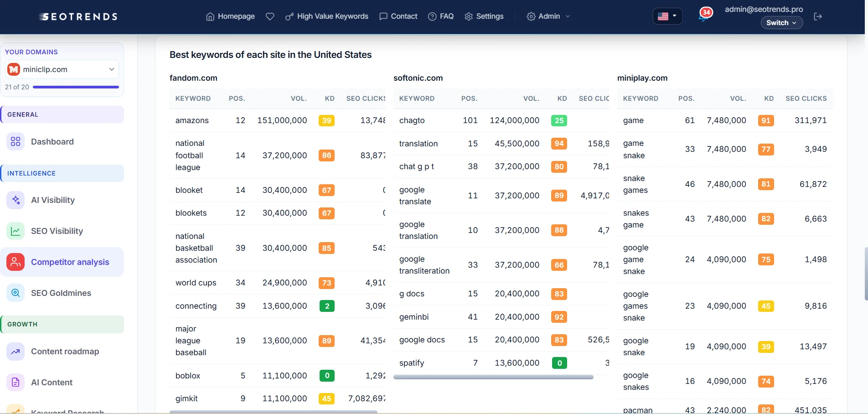This screenshot has width=868, height=414.
Task: Click the 'gimkit' keyword in fandom.com
Action: [x=187, y=398]
